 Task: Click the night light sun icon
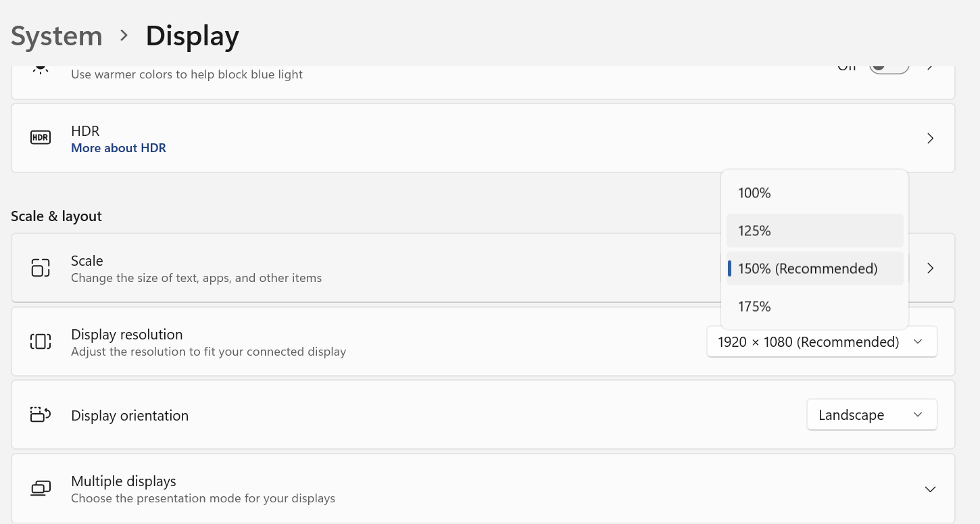pyautogui.click(x=41, y=68)
